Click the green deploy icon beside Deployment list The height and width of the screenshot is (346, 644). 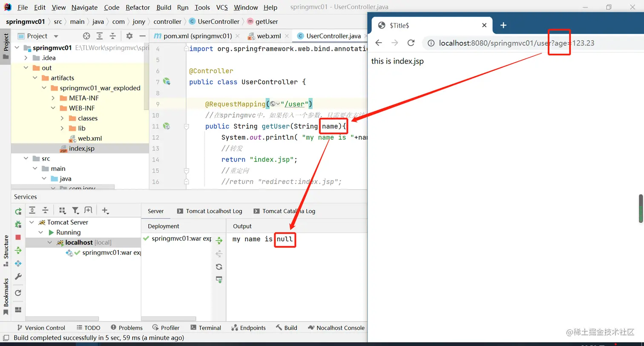click(x=219, y=241)
